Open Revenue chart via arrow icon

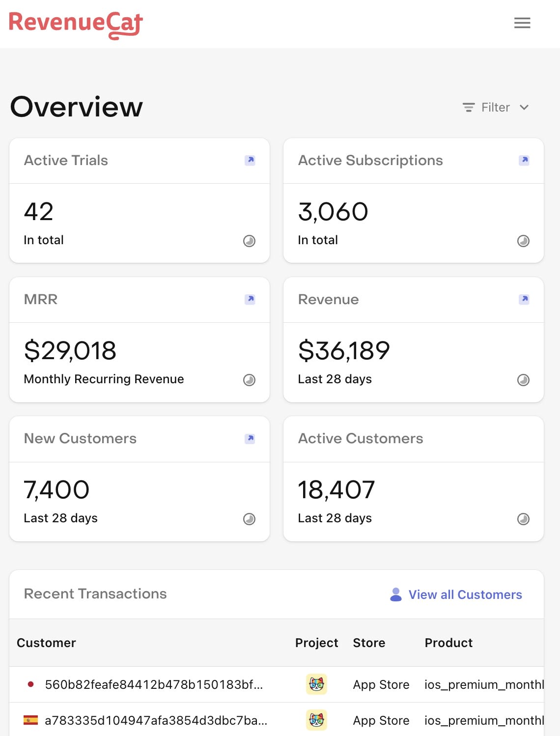click(x=524, y=299)
